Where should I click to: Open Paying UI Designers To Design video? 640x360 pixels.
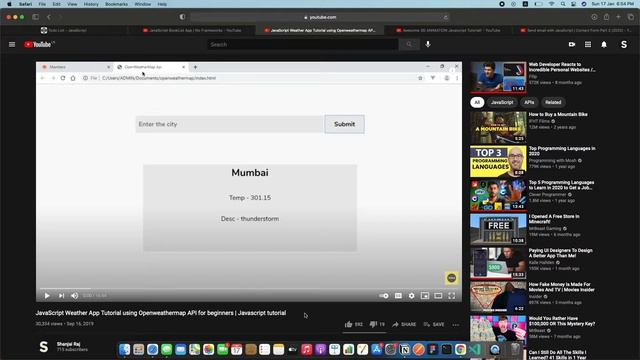(x=560, y=253)
